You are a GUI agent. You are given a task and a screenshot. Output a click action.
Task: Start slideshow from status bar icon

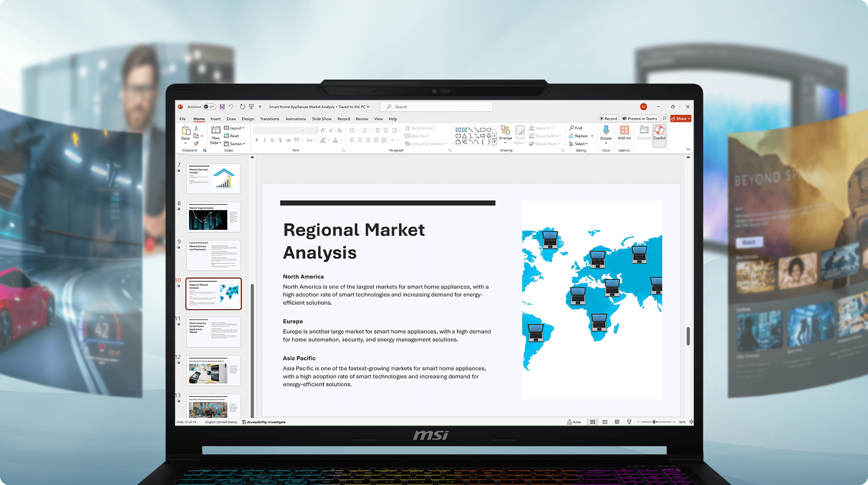629,422
